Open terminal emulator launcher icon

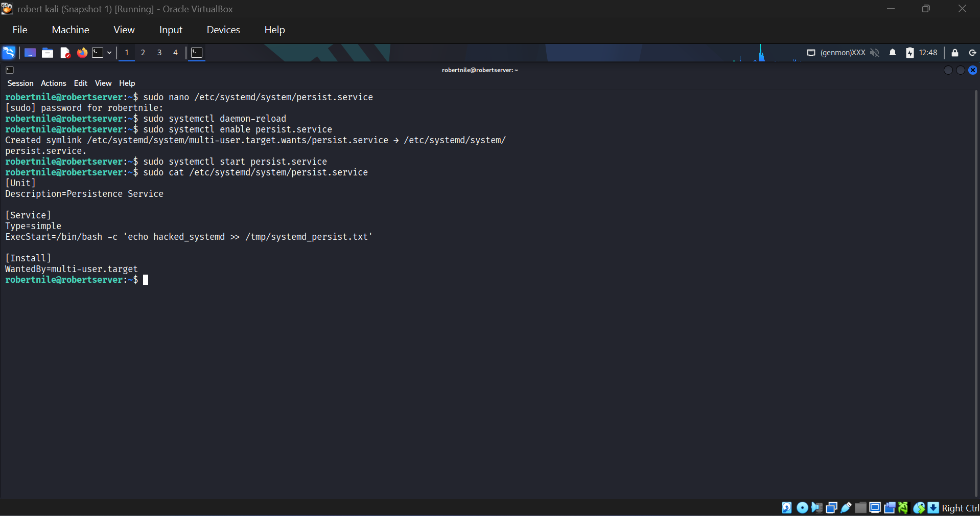click(98, 53)
